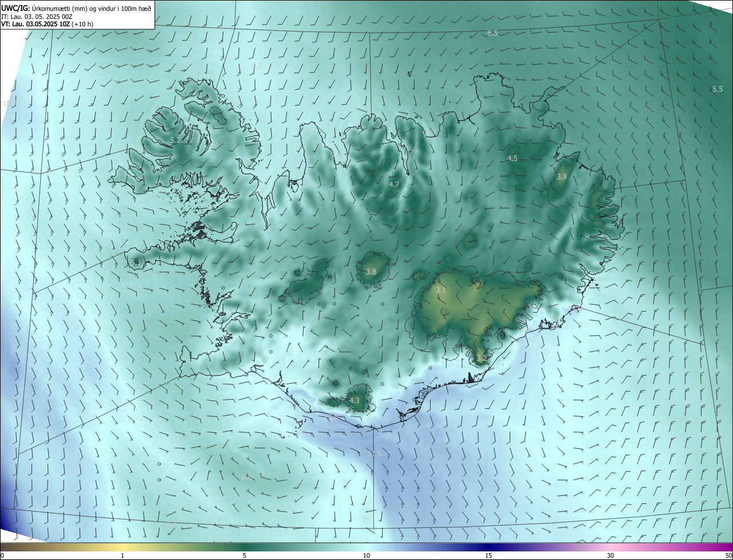Click the 5.2 value over the Westfjords
The height and width of the screenshot is (560, 733).
pyautogui.click(x=175, y=140)
